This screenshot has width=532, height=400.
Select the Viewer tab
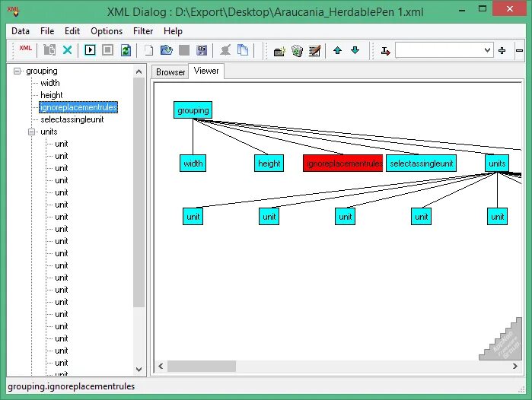pyautogui.click(x=206, y=71)
